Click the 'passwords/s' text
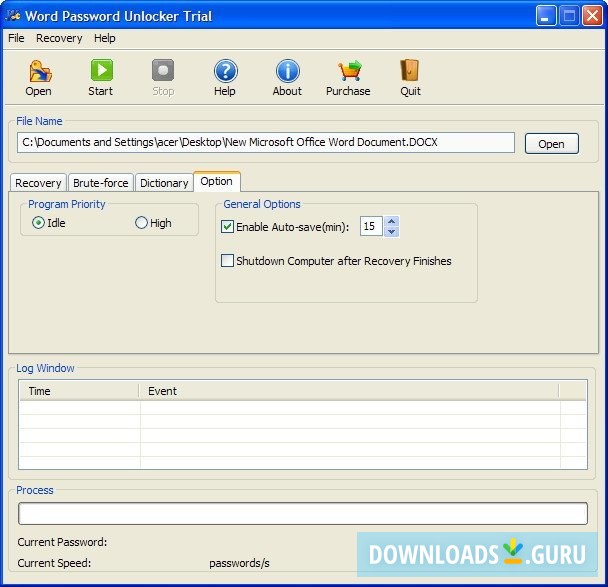The image size is (608, 587). (239, 563)
